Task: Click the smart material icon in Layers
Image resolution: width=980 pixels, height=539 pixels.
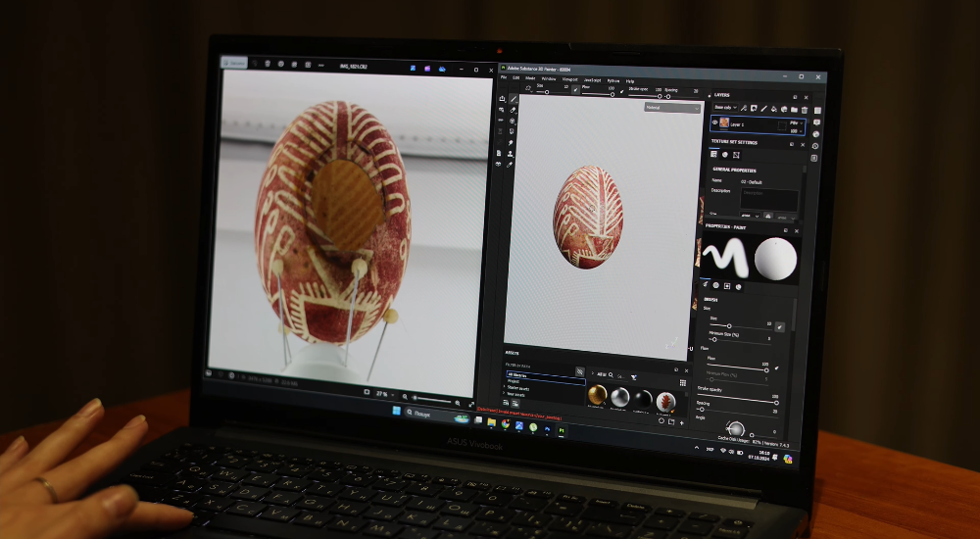Action: 784,109
